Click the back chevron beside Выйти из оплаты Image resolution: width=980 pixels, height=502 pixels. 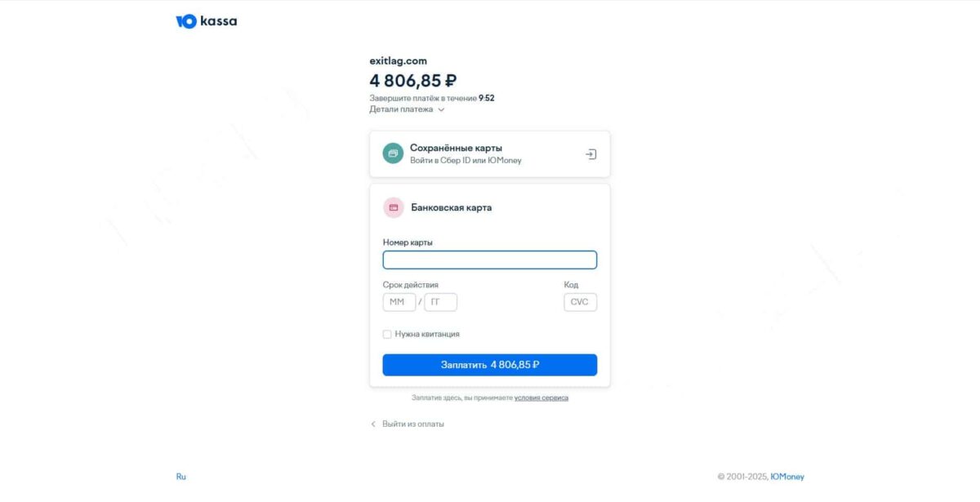click(373, 424)
